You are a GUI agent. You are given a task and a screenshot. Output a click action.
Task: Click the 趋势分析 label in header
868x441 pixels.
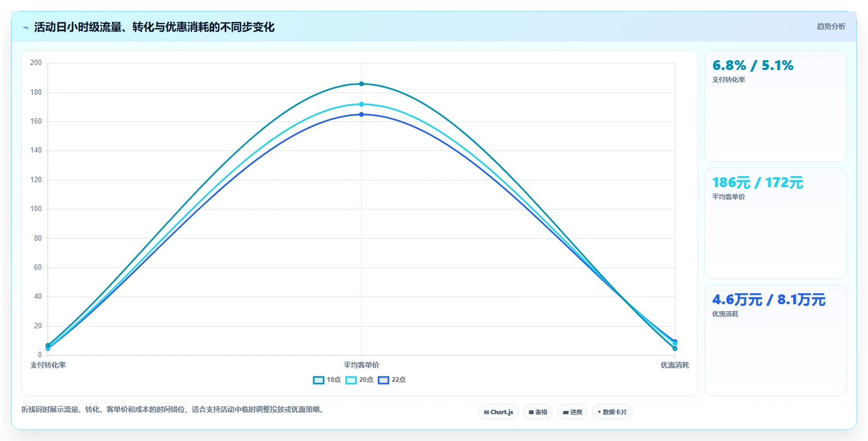tap(831, 26)
